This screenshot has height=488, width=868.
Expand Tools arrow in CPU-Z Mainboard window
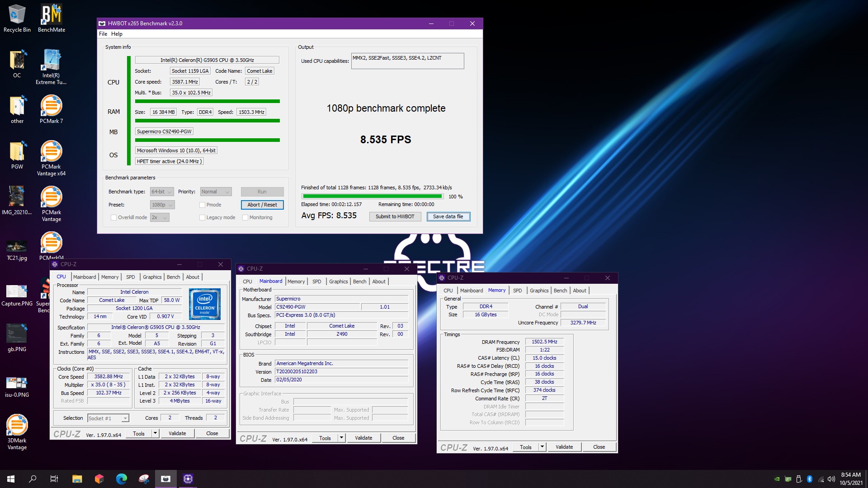[341, 438]
